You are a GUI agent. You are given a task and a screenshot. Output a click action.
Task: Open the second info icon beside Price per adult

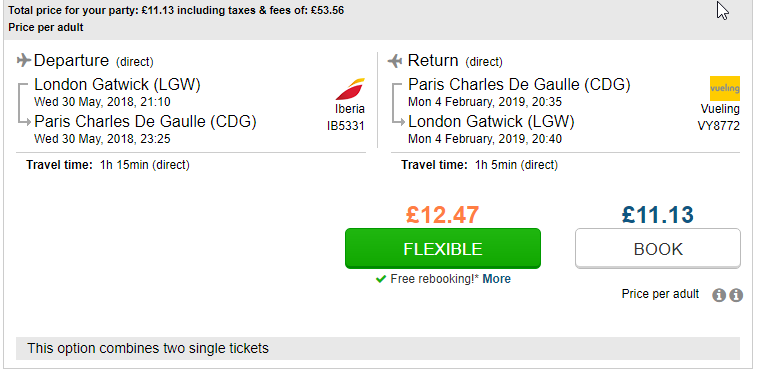[x=736, y=295]
